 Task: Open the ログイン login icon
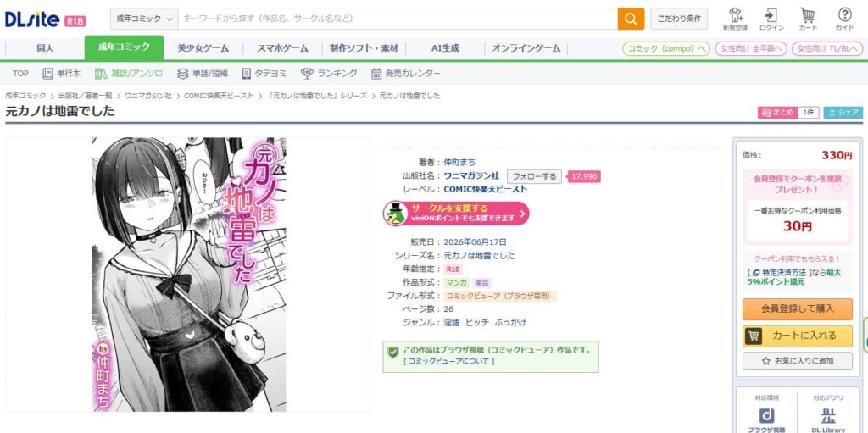(771, 19)
